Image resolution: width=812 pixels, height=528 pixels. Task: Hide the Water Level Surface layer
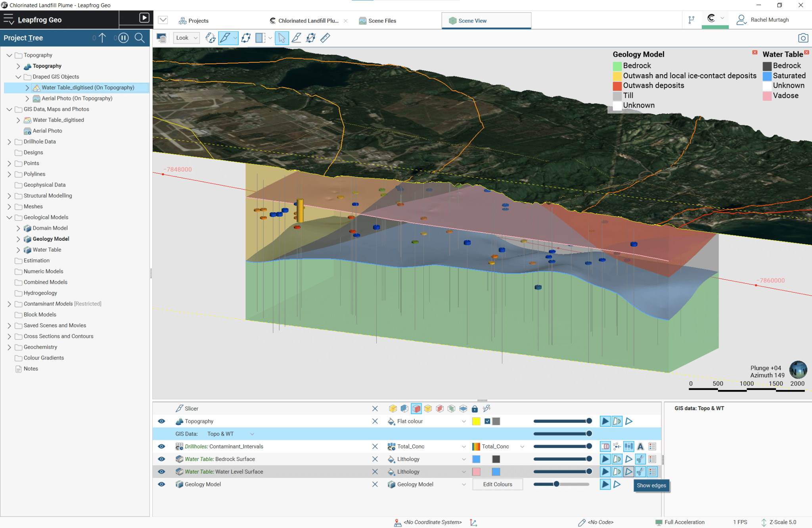(x=161, y=472)
